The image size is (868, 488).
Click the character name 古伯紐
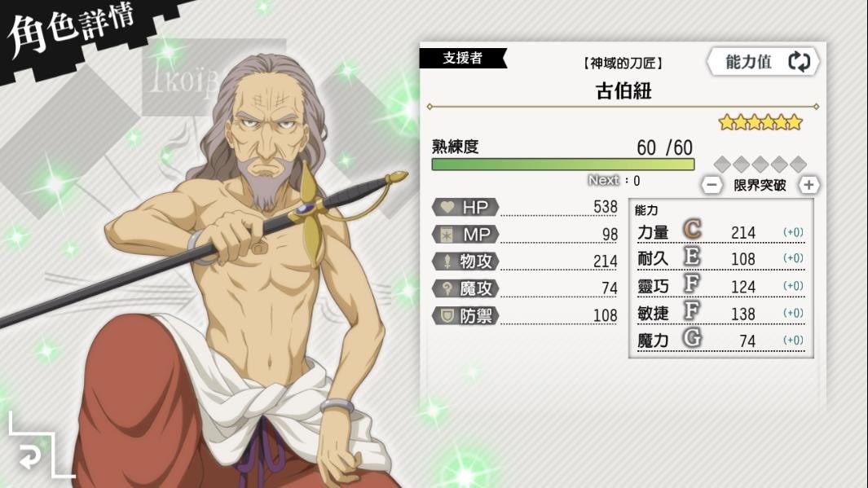(x=623, y=90)
